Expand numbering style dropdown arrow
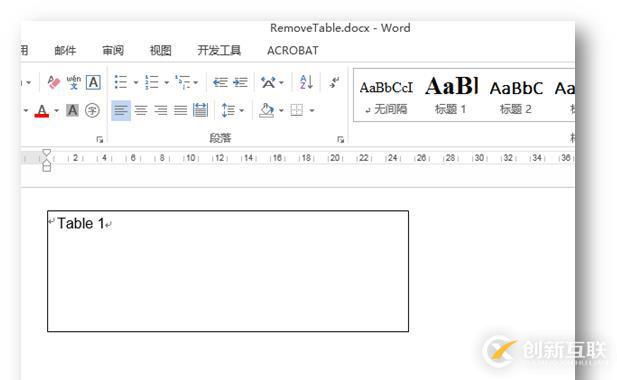617x380 pixels. [x=166, y=83]
